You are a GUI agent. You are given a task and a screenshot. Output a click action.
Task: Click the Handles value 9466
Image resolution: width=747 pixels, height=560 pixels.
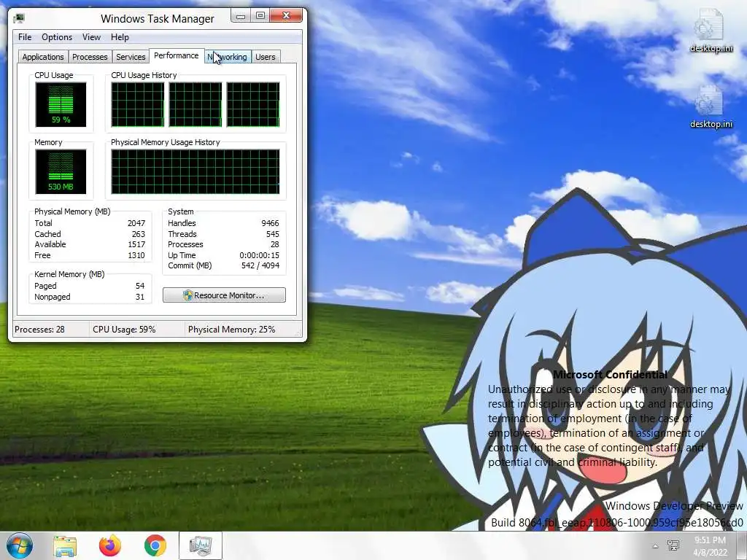point(270,223)
